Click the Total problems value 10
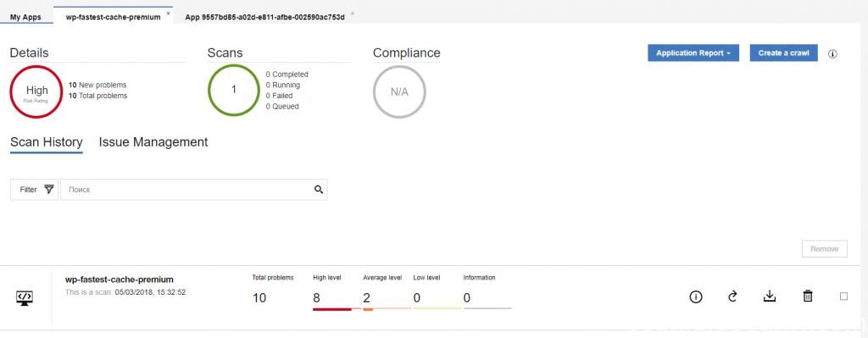The height and width of the screenshot is (338, 868). pyautogui.click(x=259, y=298)
